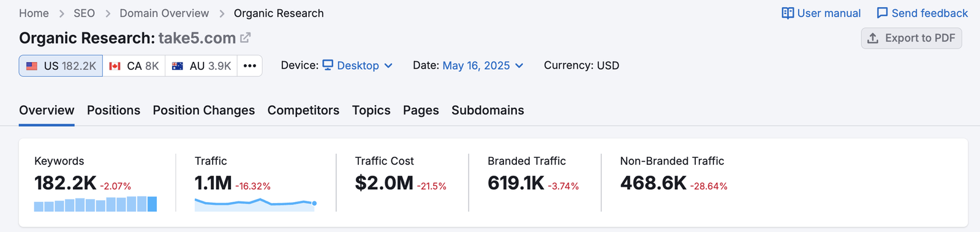Open the Competitors tab
The height and width of the screenshot is (232, 980).
pos(303,110)
